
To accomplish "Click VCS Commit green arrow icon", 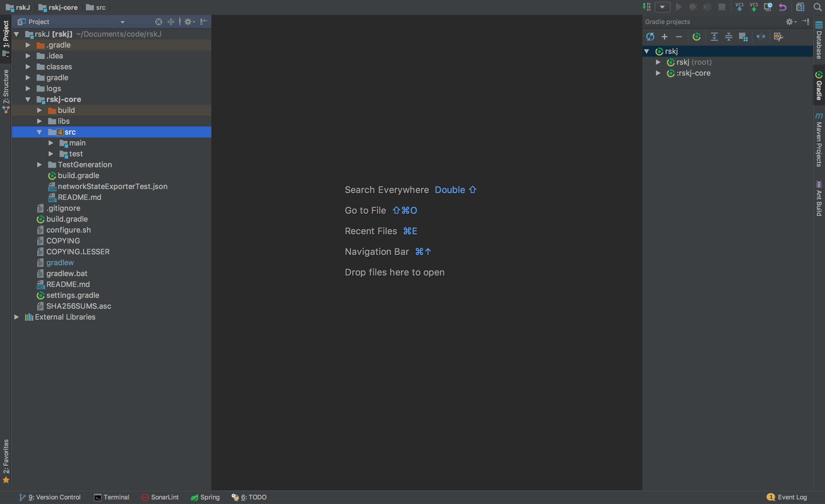I will click(754, 7).
